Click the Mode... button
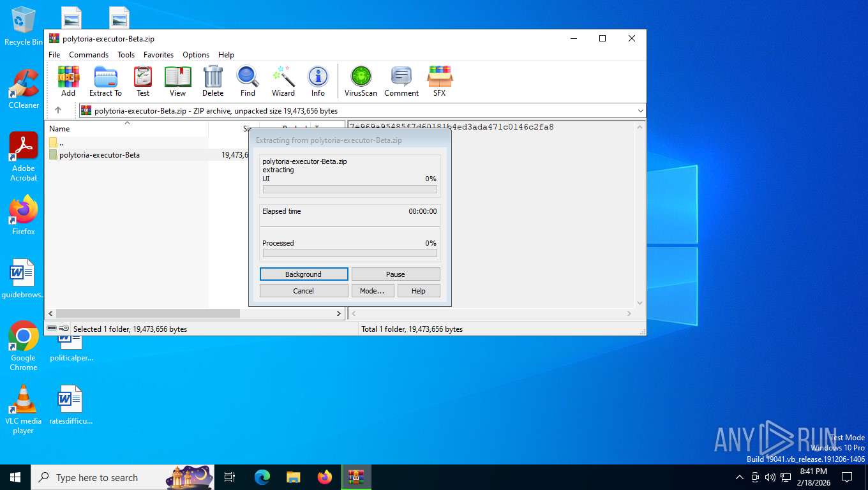The width and height of the screenshot is (868, 490). pyautogui.click(x=372, y=291)
